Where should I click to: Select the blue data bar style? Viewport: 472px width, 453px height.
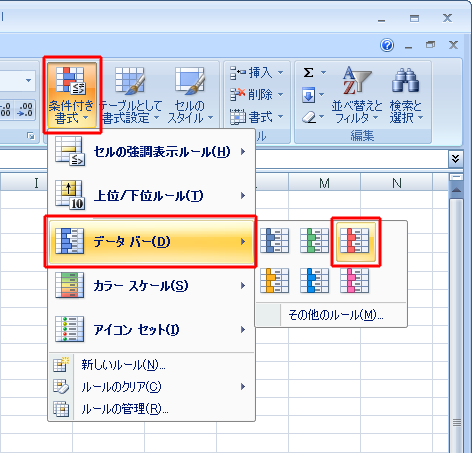(x=274, y=241)
